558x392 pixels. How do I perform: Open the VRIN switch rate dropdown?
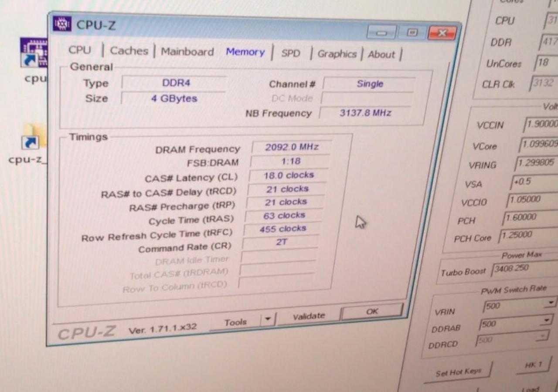click(551, 303)
